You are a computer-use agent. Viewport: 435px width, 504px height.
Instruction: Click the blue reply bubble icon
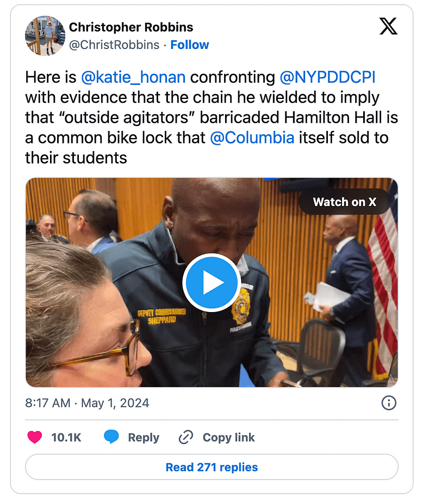[111, 437]
